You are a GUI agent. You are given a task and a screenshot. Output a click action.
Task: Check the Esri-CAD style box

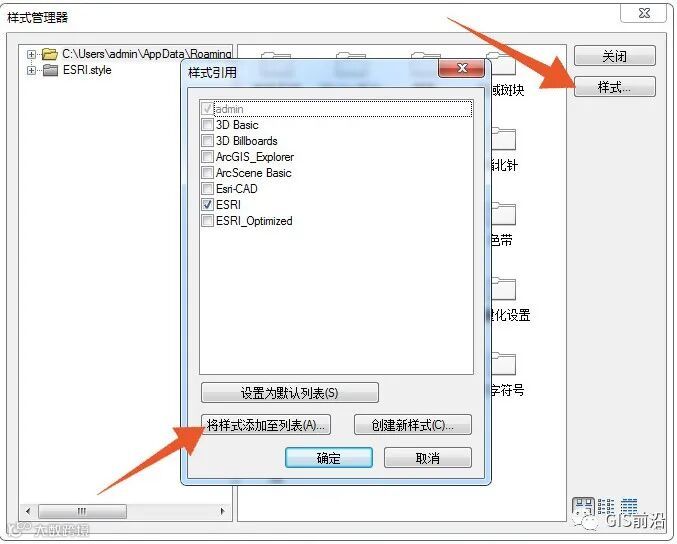tap(208, 189)
